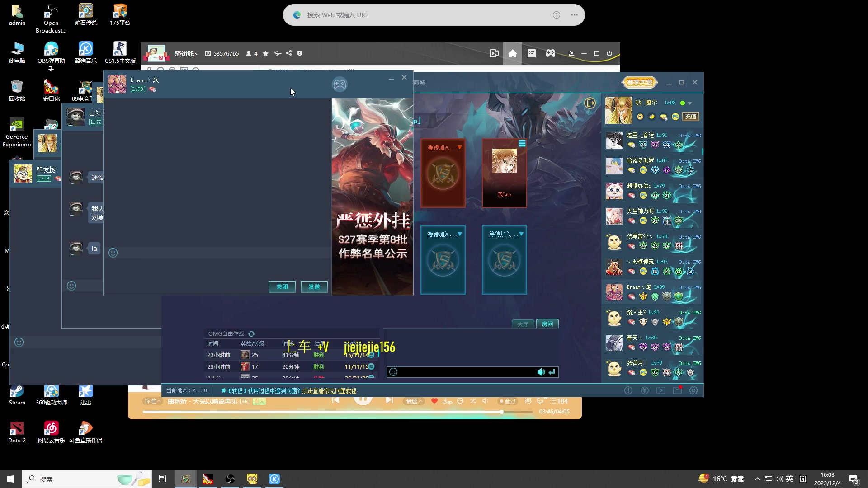Screen dimensions: 868x488
Task: Click the airplane icon in streaming toolbar
Action: [x=277, y=53]
